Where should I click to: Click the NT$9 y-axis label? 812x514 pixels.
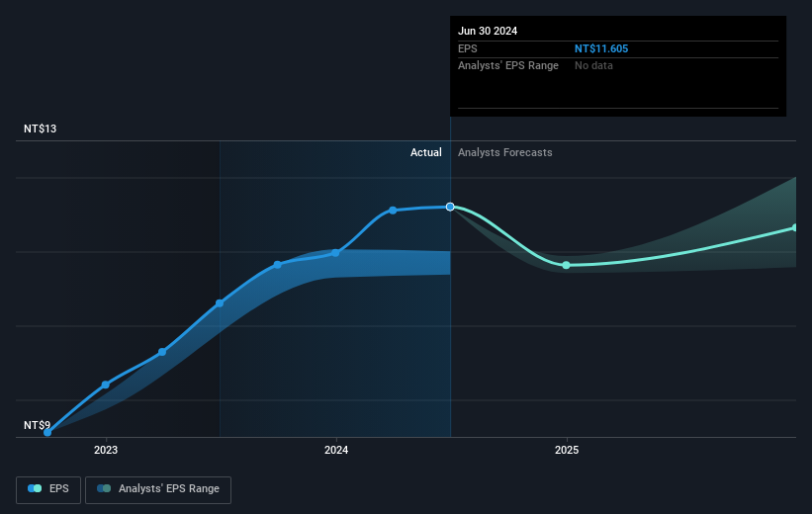pyautogui.click(x=37, y=425)
